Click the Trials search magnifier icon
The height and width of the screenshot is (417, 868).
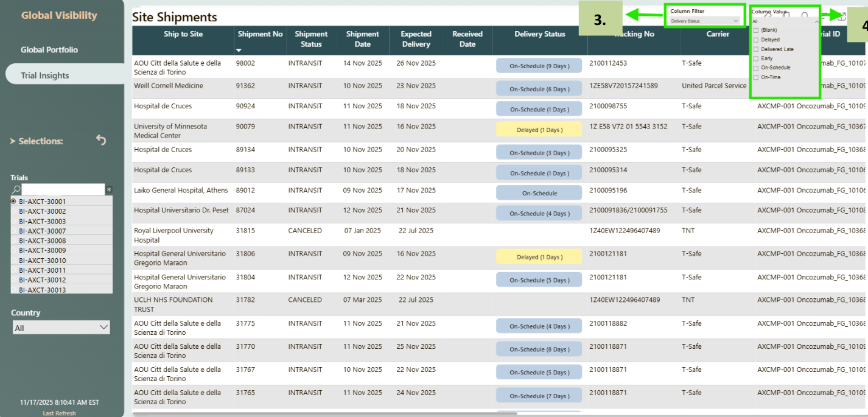16,190
